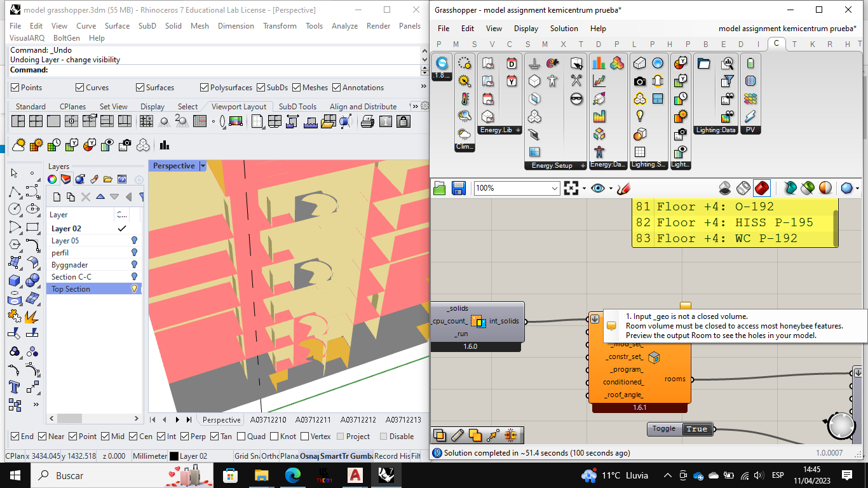Click the bar chart icon in Energy:Da panel

(599, 63)
